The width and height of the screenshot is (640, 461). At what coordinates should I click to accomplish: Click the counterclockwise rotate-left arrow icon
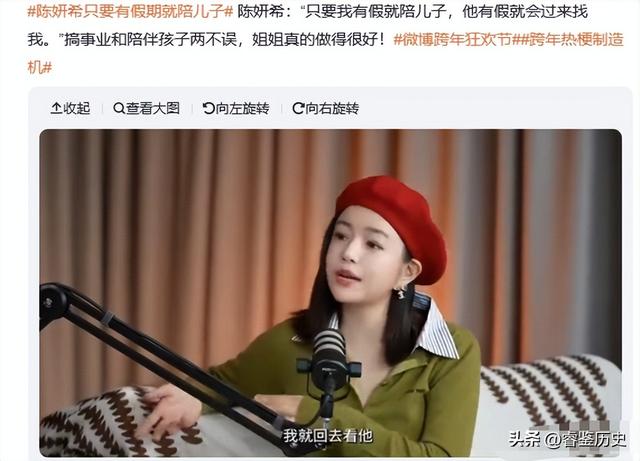pos(209,108)
